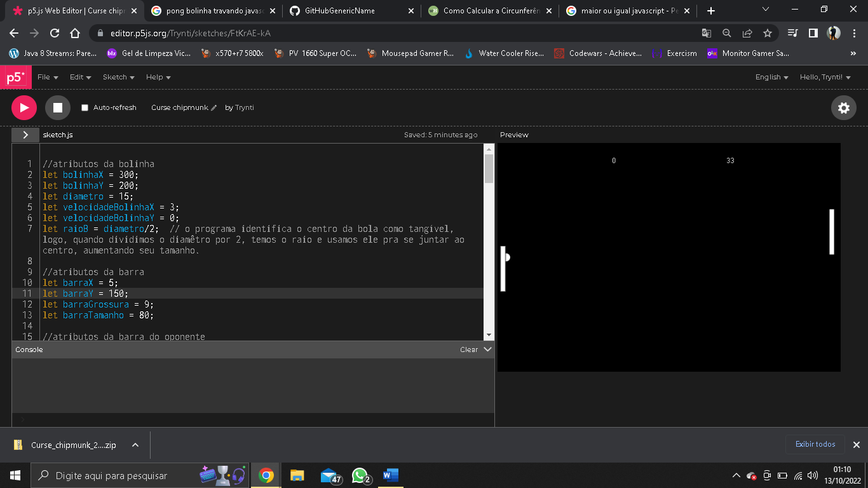Screen dimensions: 868x488
Task: Open the Edit menu
Action: pyautogui.click(x=81, y=77)
